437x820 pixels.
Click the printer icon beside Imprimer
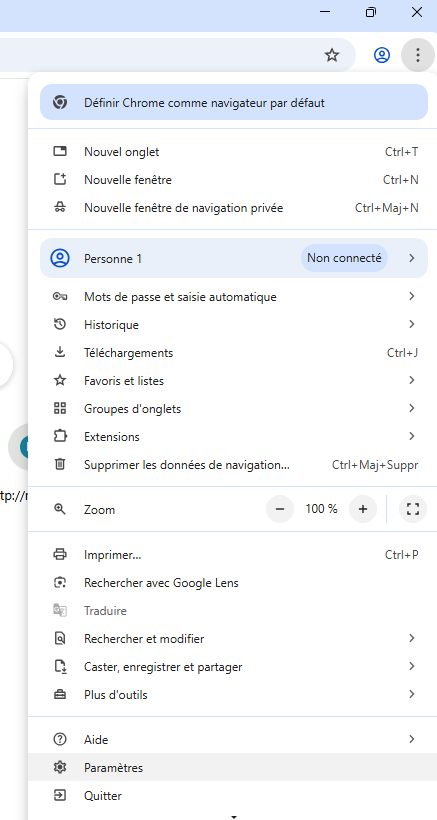coord(60,554)
